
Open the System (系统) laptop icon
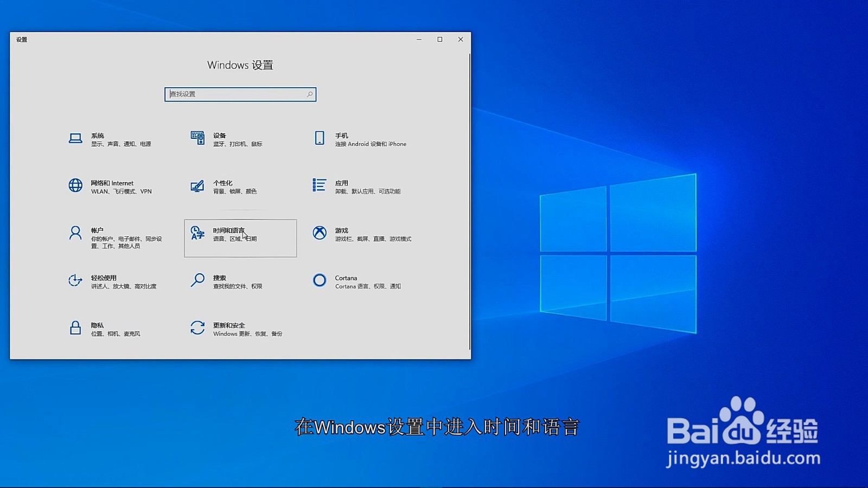75,138
